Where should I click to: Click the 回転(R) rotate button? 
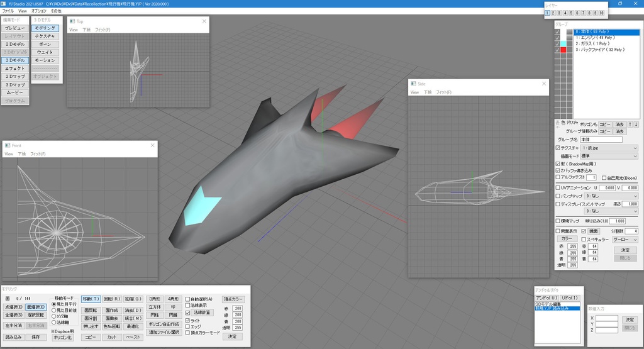tap(112, 299)
